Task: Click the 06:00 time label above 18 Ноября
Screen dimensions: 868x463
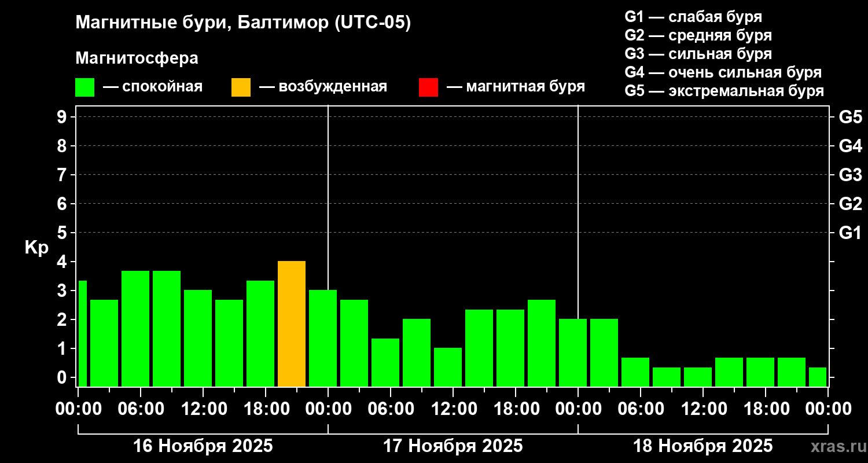Action: [x=641, y=409]
